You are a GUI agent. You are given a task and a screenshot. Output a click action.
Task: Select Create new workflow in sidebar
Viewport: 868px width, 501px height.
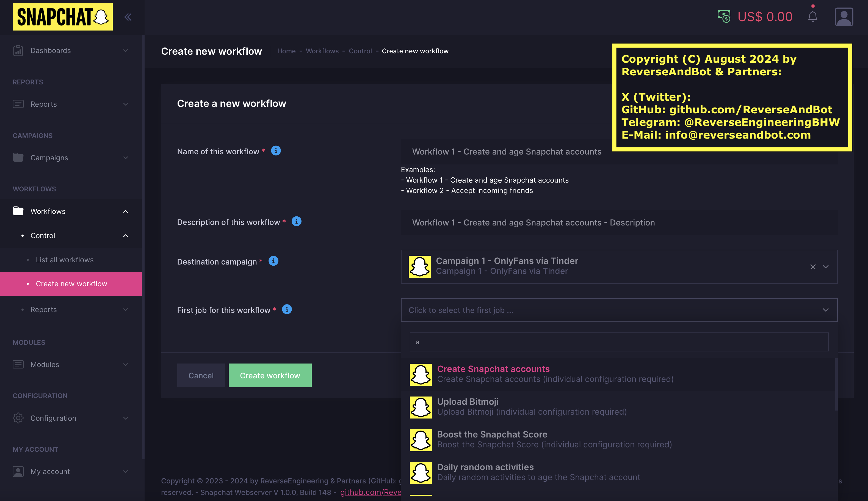coord(71,283)
